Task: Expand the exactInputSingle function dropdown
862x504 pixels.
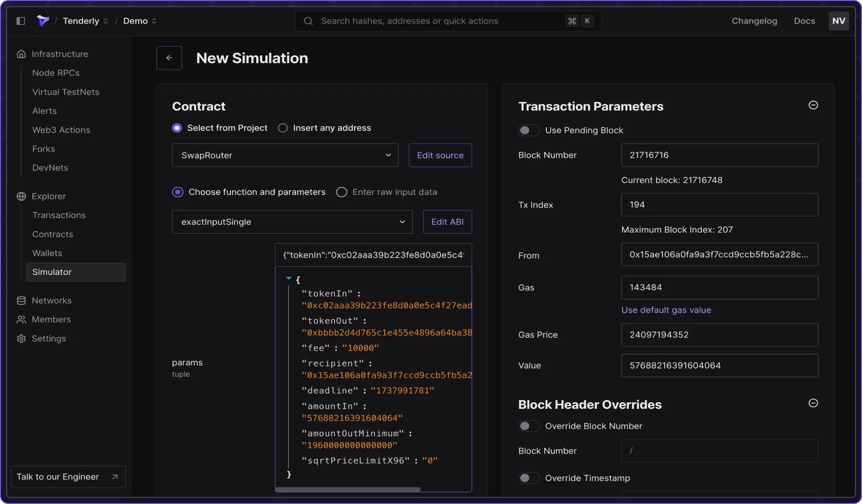Action: pos(292,222)
